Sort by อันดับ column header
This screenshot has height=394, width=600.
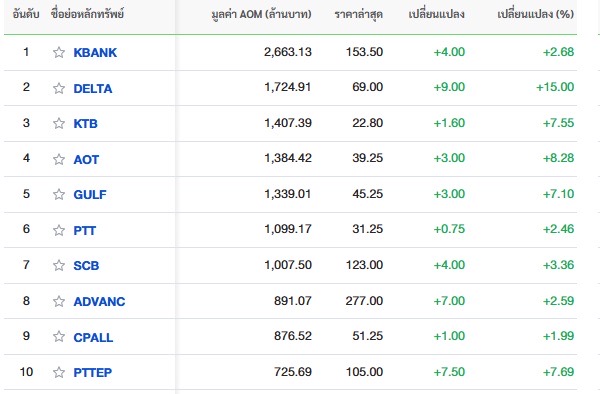(x=26, y=15)
